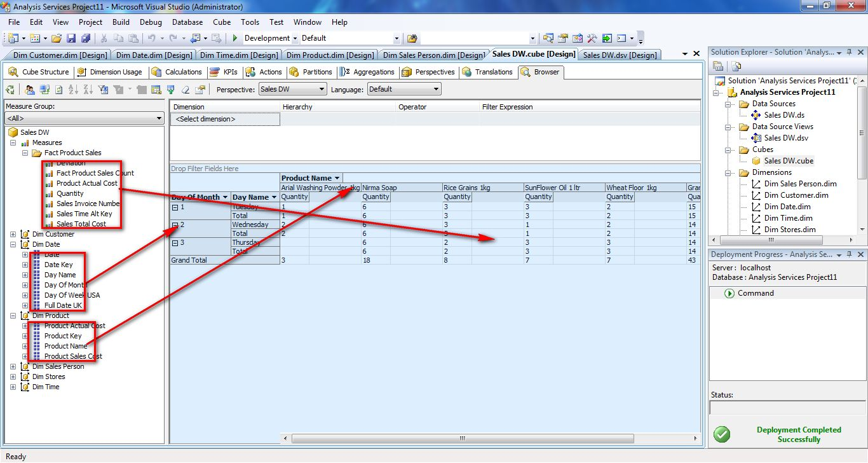
Task: Click the Show All Files icon in Solution Explorer
Action: [x=736, y=66]
